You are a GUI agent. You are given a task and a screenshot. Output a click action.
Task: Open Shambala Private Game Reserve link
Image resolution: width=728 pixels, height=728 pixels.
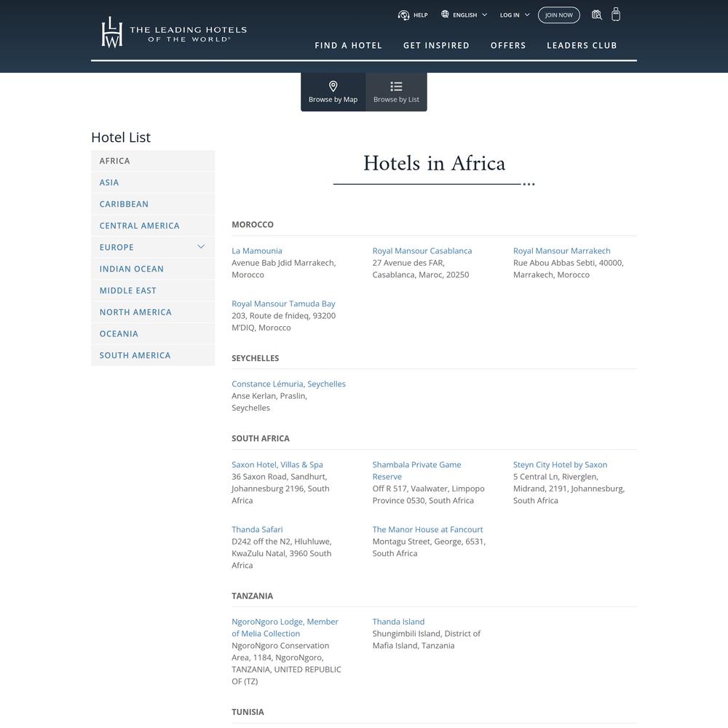[x=416, y=470]
